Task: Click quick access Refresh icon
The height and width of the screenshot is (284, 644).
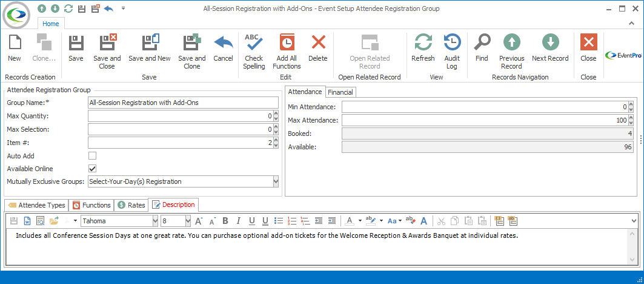Action: point(68,8)
